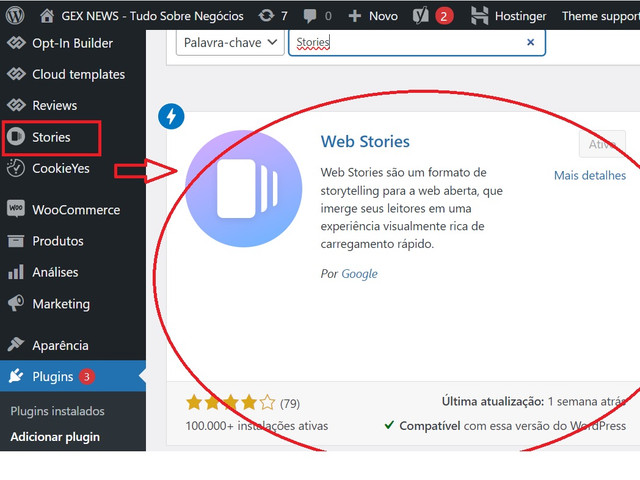Open GEX NEWS - Tudo Sobre Negócios site link
Screen dimensions: 640x480
(152, 16)
